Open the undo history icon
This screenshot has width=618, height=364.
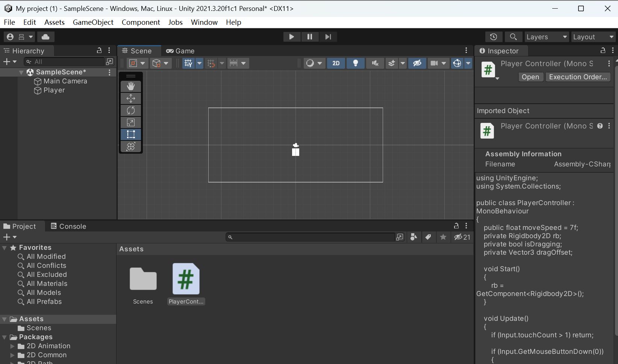click(494, 37)
